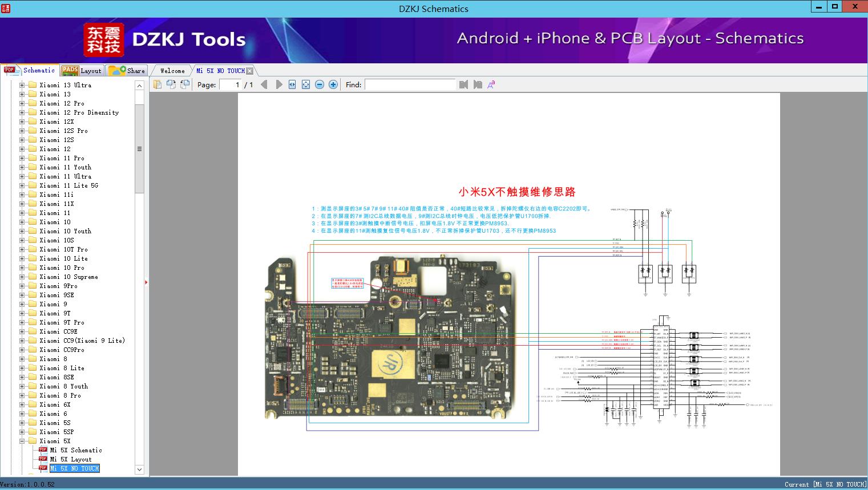868x490 pixels.
Task: Click the folder icon for Xiaomi 8 Youth
Action: [x=33, y=386]
